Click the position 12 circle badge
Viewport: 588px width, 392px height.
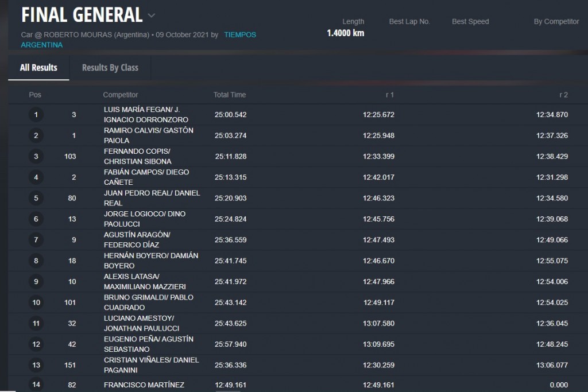(x=36, y=344)
